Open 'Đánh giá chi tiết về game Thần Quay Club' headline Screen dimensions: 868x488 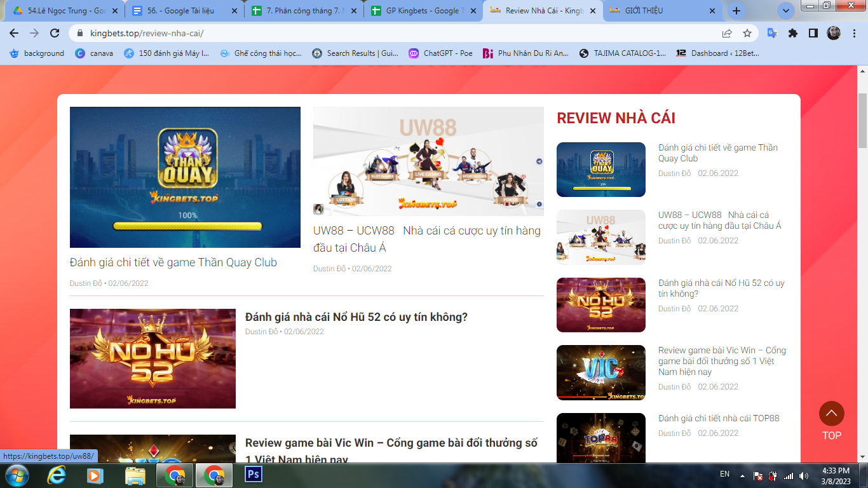(173, 262)
